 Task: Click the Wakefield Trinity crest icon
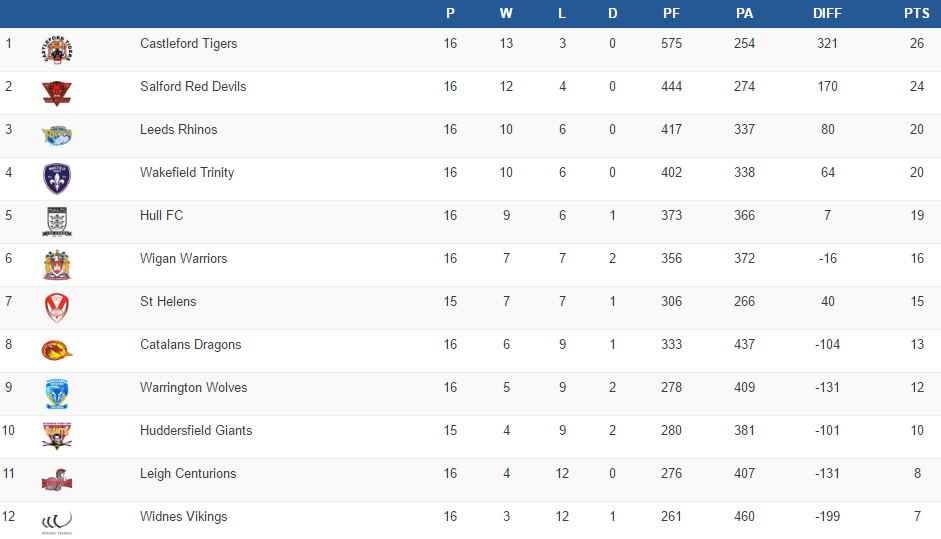57,179
